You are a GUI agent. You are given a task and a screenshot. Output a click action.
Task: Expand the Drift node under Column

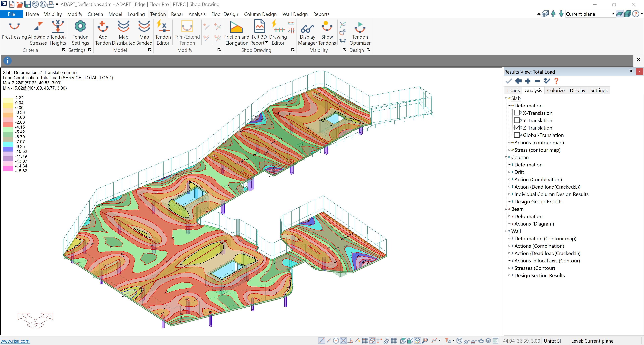click(509, 172)
